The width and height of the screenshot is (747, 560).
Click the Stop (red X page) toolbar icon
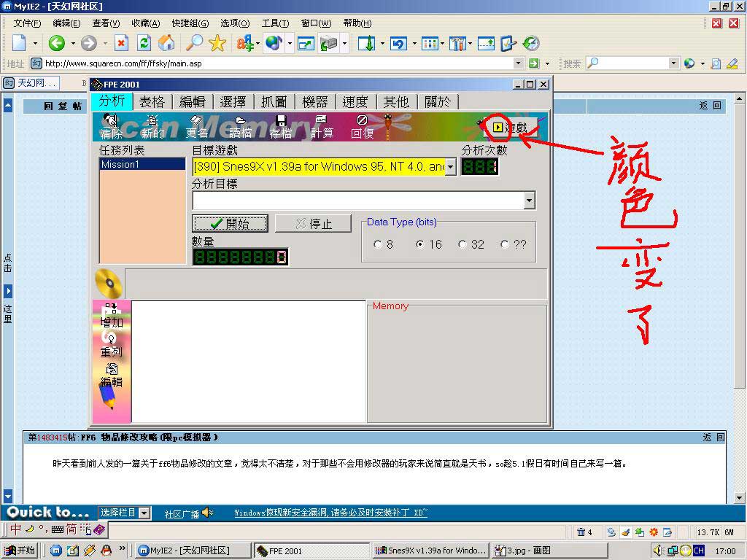coord(122,43)
